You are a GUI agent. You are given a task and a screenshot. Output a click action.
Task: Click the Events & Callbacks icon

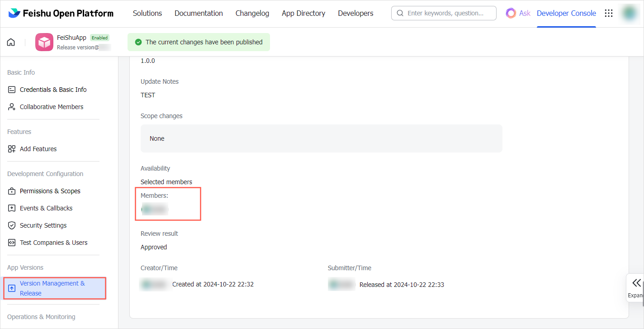pos(12,208)
